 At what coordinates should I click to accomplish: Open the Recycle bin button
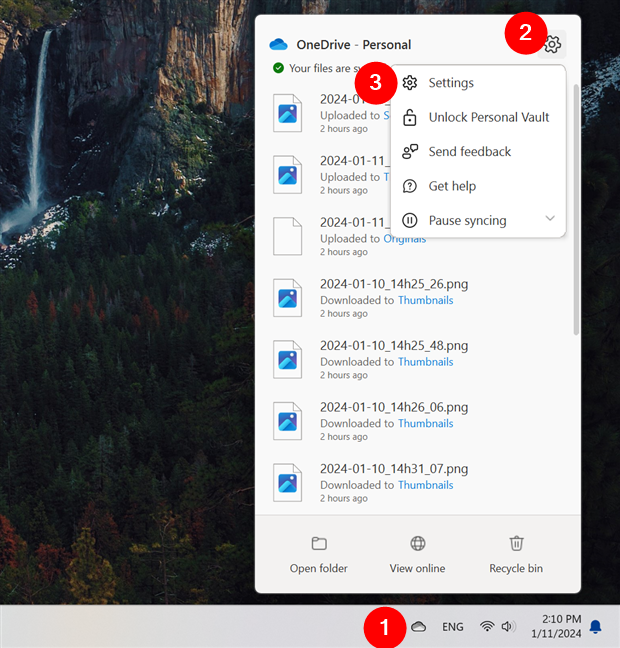pos(516,555)
